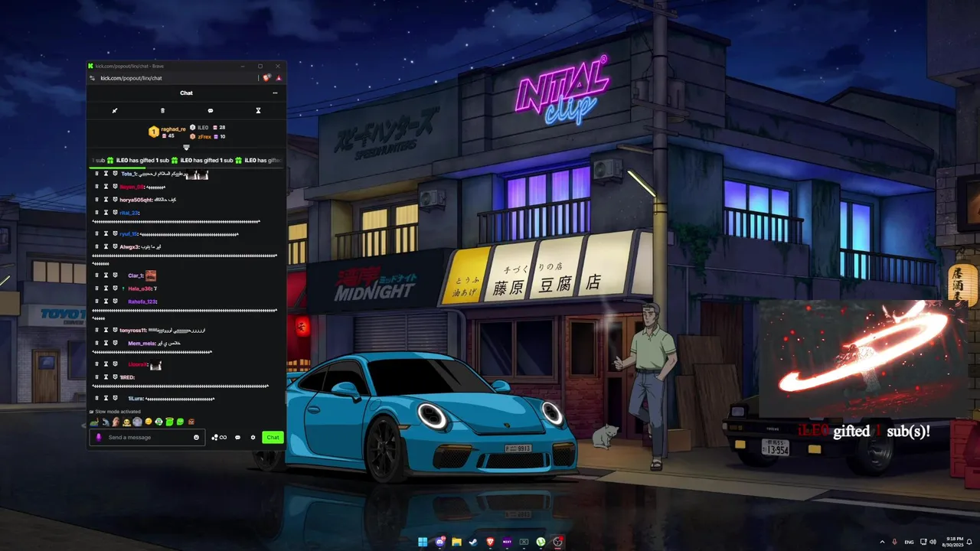Click username raghad_re in gift leaderboard
This screenshot has width=980, height=551.
[173, 129]
